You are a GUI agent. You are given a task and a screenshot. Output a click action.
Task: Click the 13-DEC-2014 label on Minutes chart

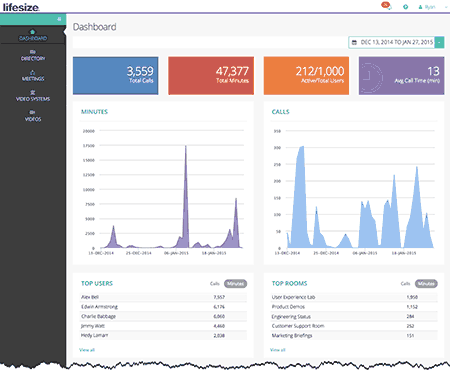click(101, 253)
